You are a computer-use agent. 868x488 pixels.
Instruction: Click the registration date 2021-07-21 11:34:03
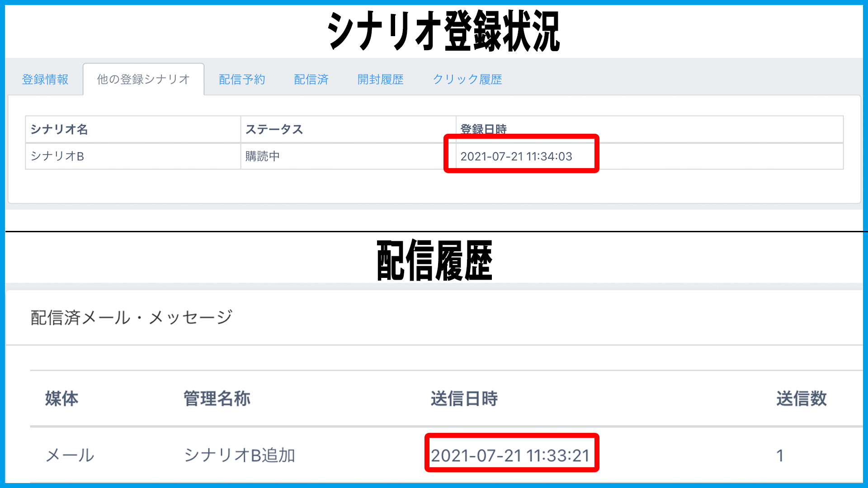(x=516, y=156)
